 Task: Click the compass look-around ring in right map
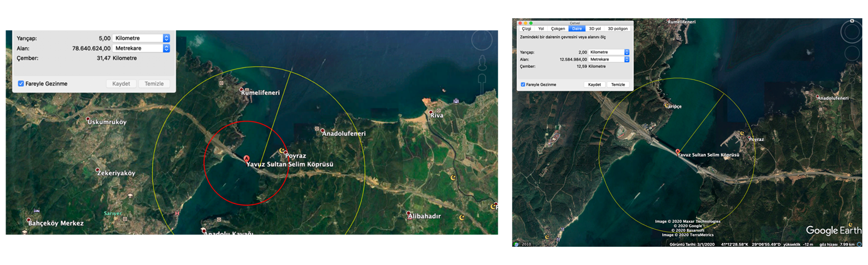(x=852, y=31)
